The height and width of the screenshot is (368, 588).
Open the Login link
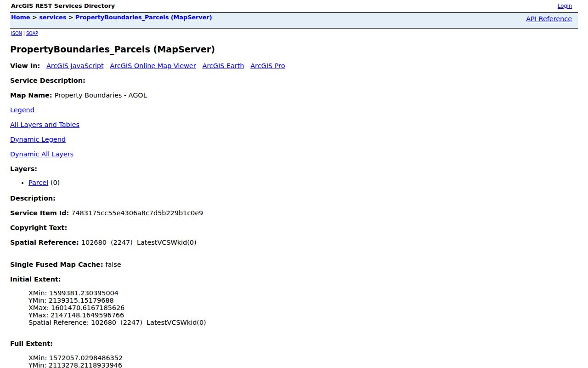(565, 6)
